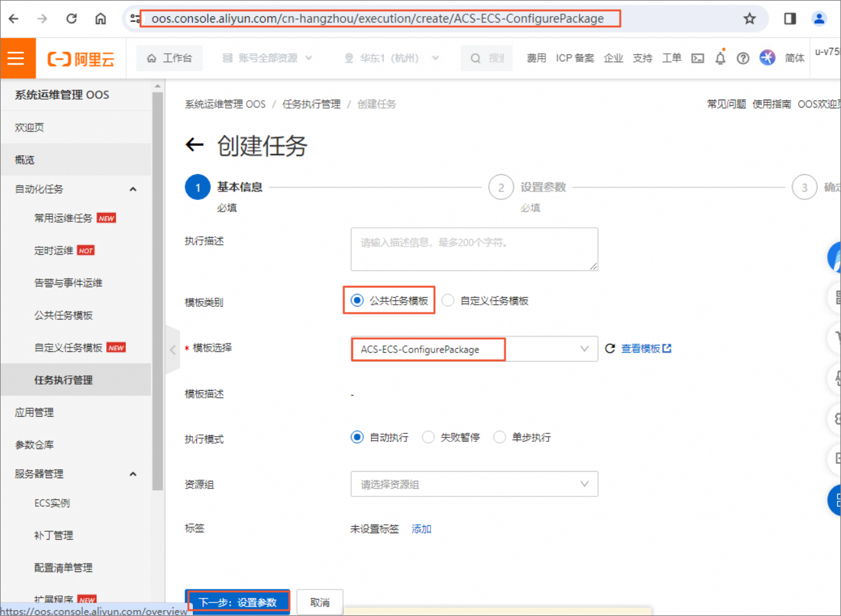The width and height of the screenshot is (841, 616).
Task: Click breadcrumb 系统运维管理 OOS
Action: coord(225,104)
